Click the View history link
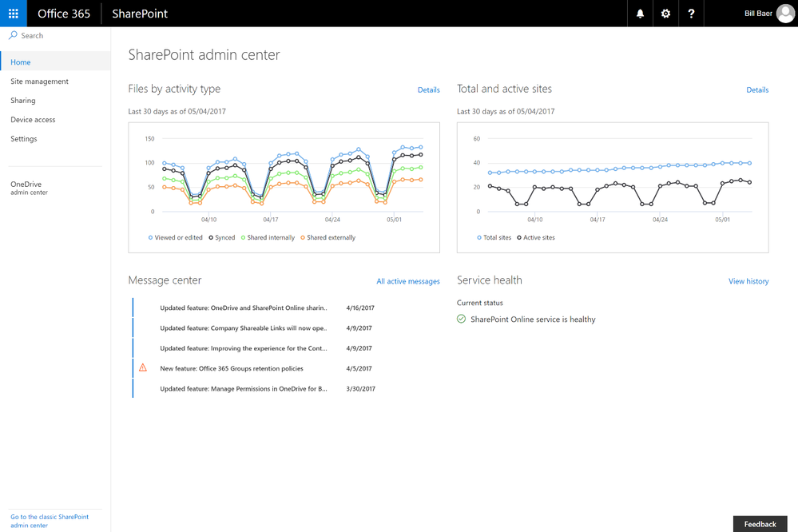 [x=748, y=281]
